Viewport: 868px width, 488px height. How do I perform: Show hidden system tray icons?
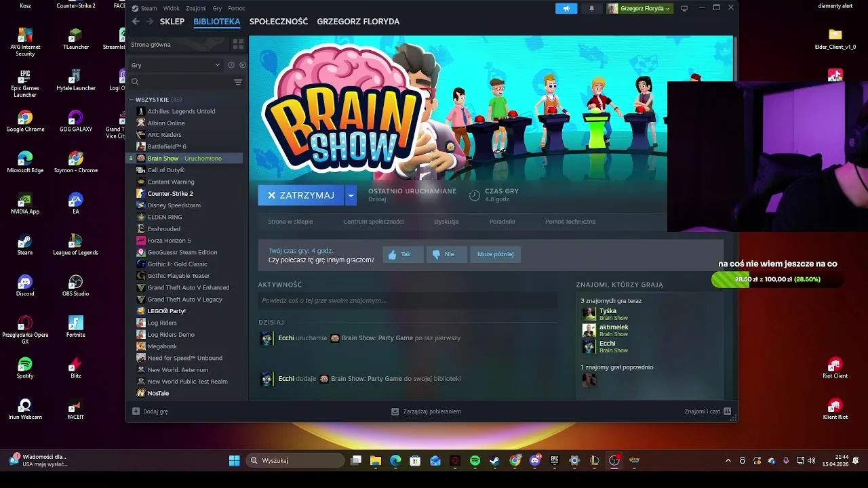point(728,461)
